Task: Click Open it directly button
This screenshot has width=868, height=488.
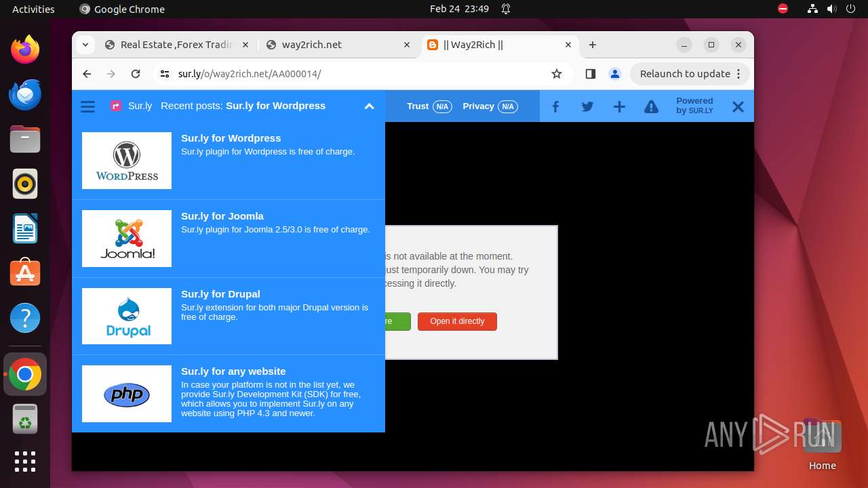Action: click(x=457, y=321)
